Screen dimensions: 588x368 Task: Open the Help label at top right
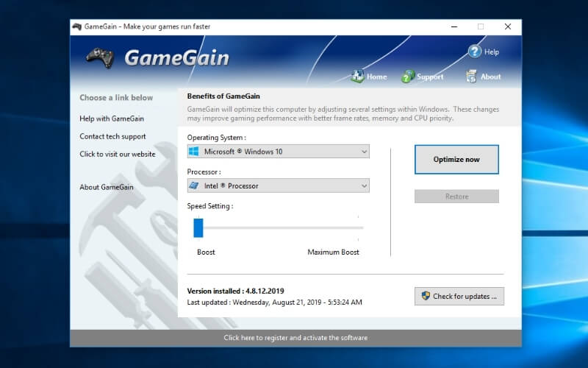click(491, 52)
